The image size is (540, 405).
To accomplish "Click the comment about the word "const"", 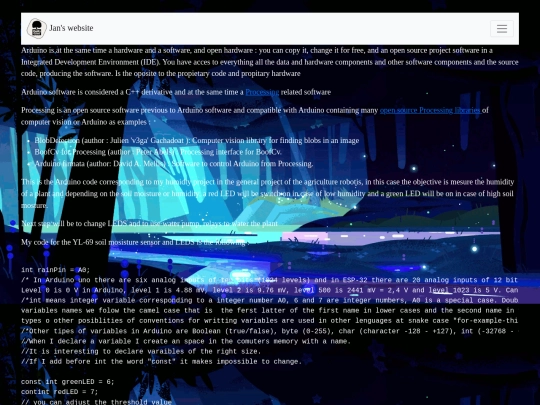I will [162, 362].
